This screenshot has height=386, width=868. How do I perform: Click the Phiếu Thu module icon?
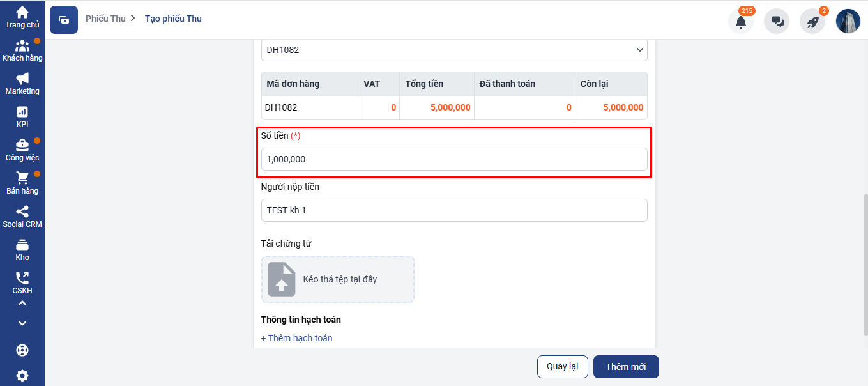64,20
